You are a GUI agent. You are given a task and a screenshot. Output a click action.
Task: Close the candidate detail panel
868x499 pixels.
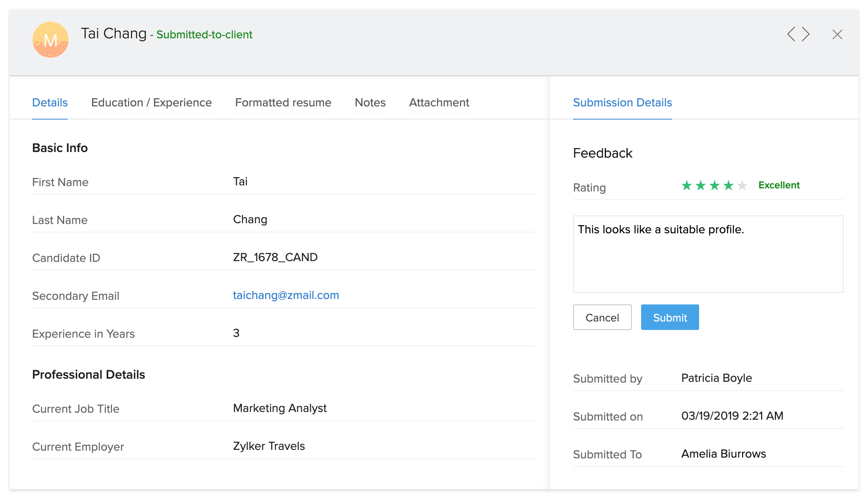pos(837,34)
